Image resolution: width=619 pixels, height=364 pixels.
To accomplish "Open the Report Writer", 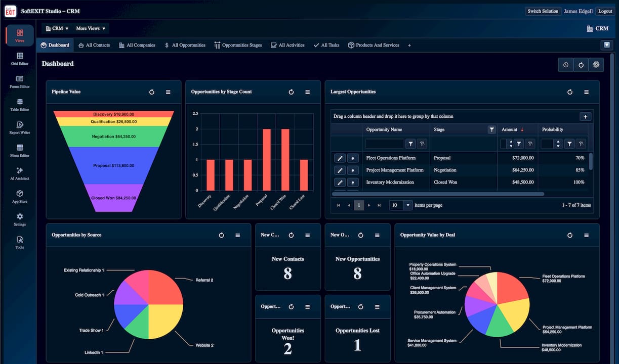I will (20, 128).
